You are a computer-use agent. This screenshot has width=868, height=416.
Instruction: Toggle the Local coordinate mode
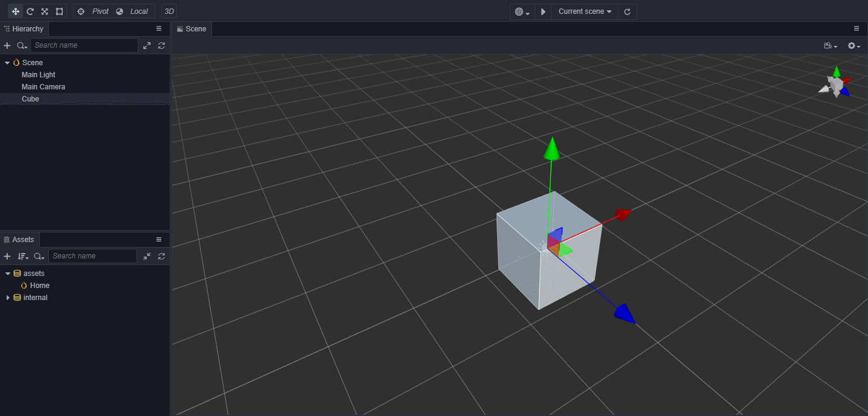point(133,11)
